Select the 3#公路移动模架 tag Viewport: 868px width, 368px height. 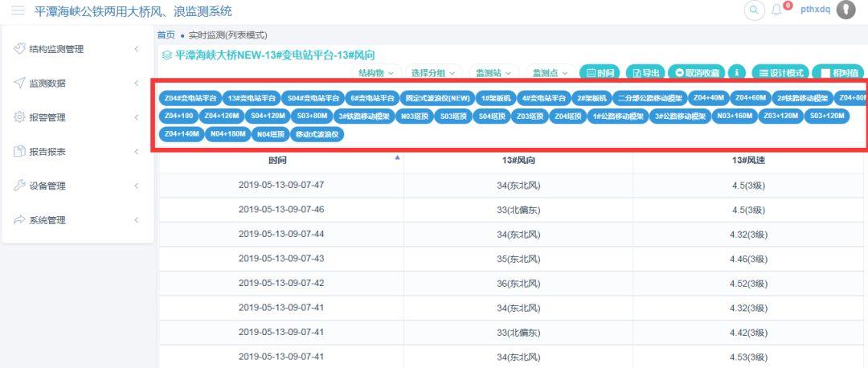tap(680, 117)
